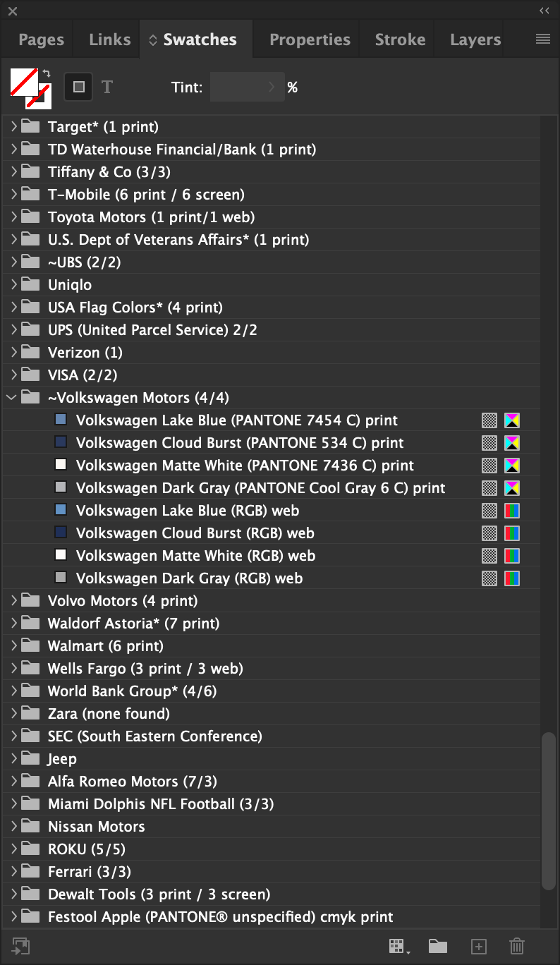Select the VISA (2/2) group
The height and width of the screenshot is (965, 560).
[272, 375]
